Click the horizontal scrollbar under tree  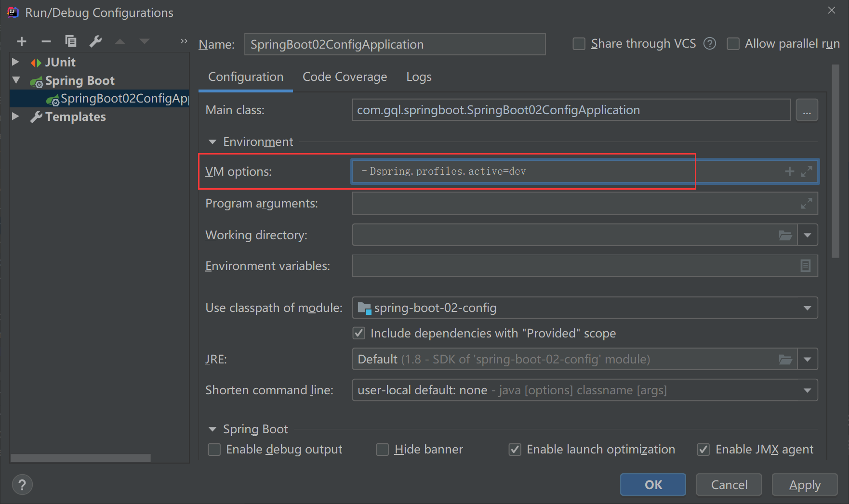pyautogui.click(x=80, y=458)
